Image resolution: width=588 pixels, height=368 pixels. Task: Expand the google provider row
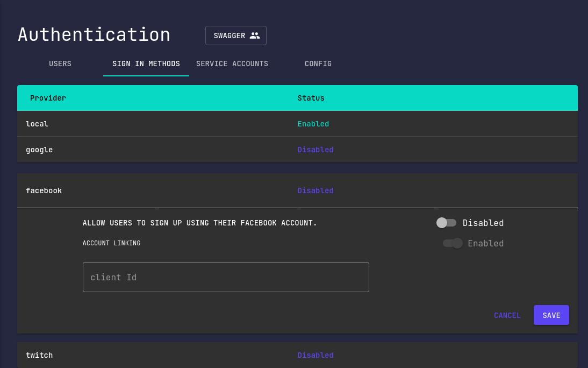[297, 150]
